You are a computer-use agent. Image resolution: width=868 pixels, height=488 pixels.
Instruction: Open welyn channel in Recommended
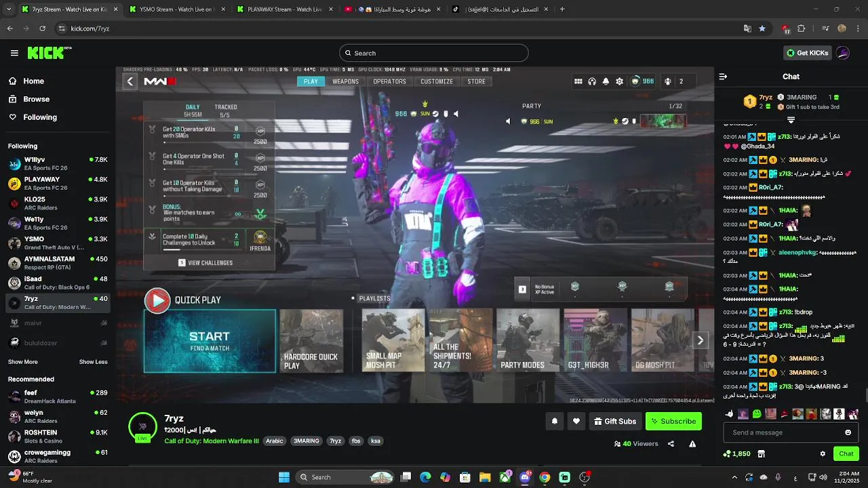pos(58,416)
